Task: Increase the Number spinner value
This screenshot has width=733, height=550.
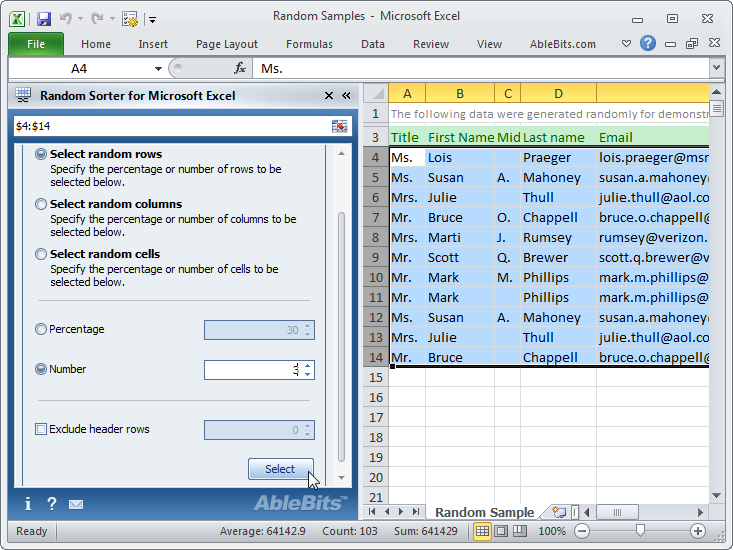Action: pos(308,366)
